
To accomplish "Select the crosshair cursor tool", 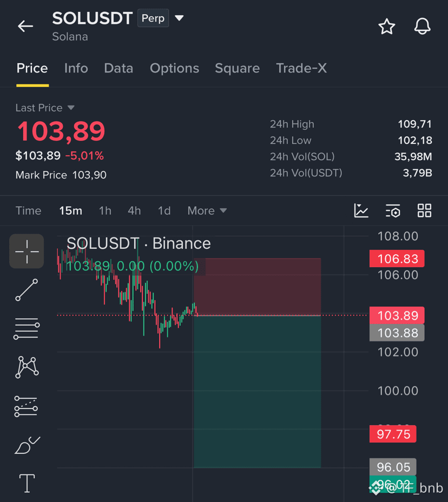I will pyautogui.click(x=27, y=252).
